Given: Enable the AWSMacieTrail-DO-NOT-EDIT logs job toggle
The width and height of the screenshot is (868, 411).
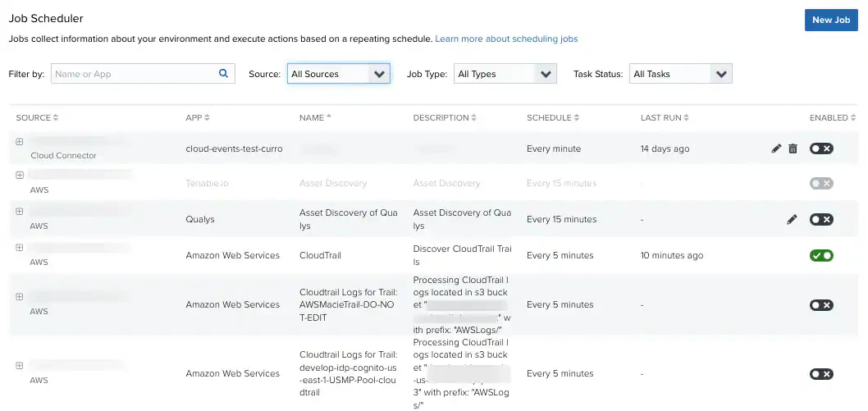Looking at the screenshot, I should pyautogui.click(x=821, y=304).
